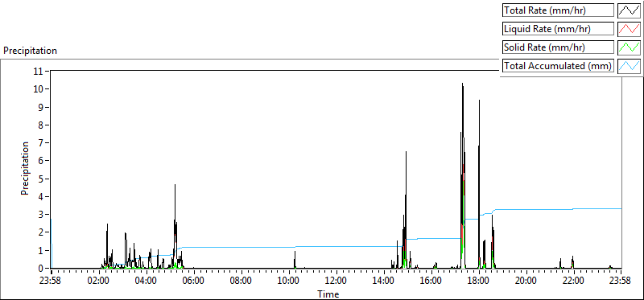Click the green Solid Rate plot icon
644x300 pixels.
(629, 47)
